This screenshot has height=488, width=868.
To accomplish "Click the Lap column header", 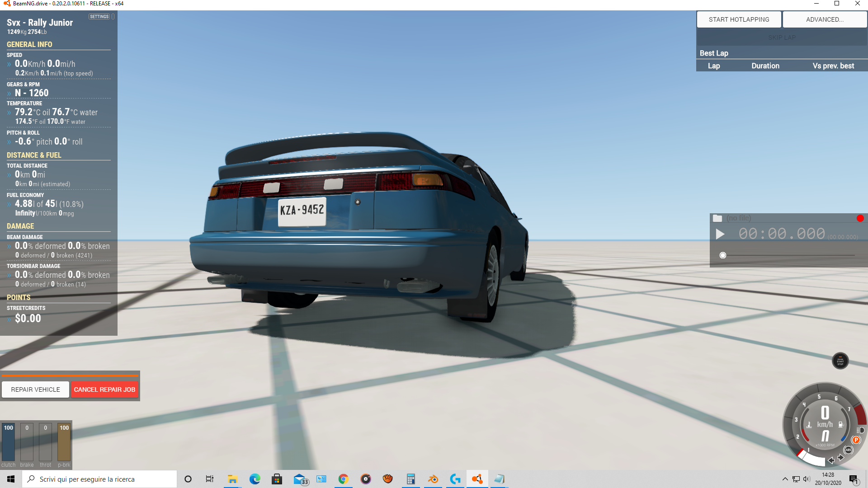I will (x=714, y=66).
